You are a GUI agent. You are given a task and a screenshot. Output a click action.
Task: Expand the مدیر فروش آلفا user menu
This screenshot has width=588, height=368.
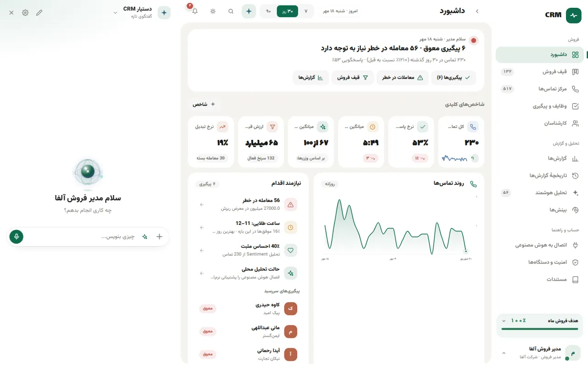(504, 353)
